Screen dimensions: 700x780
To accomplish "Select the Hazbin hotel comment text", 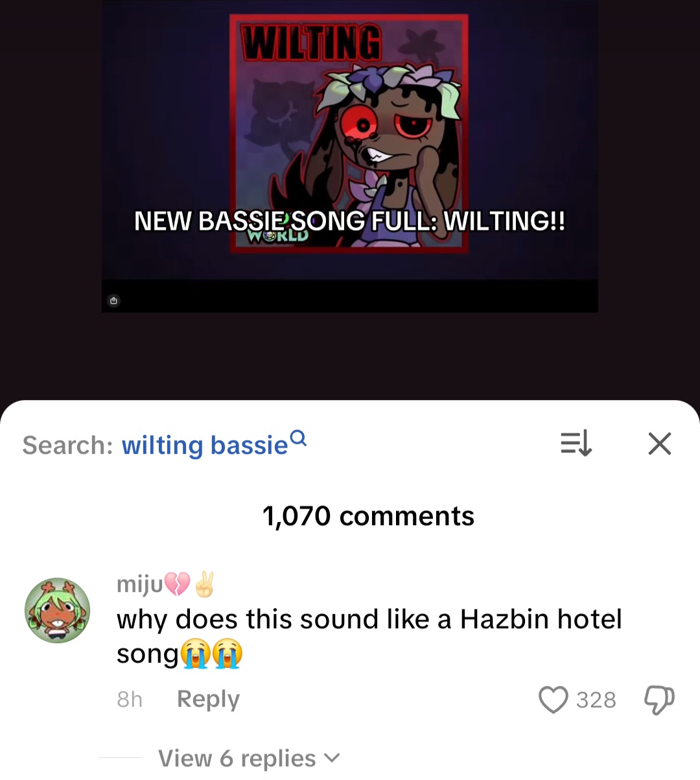I will pos(369,636).
